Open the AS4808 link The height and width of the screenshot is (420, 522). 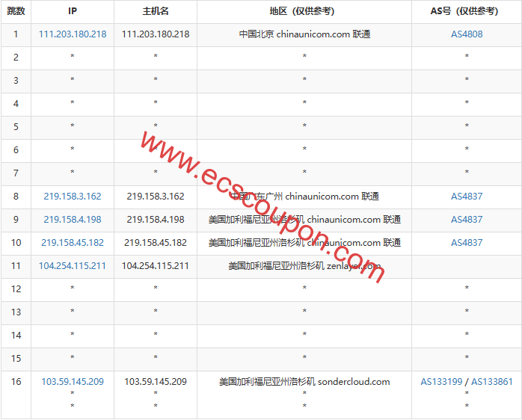(467, 34)
